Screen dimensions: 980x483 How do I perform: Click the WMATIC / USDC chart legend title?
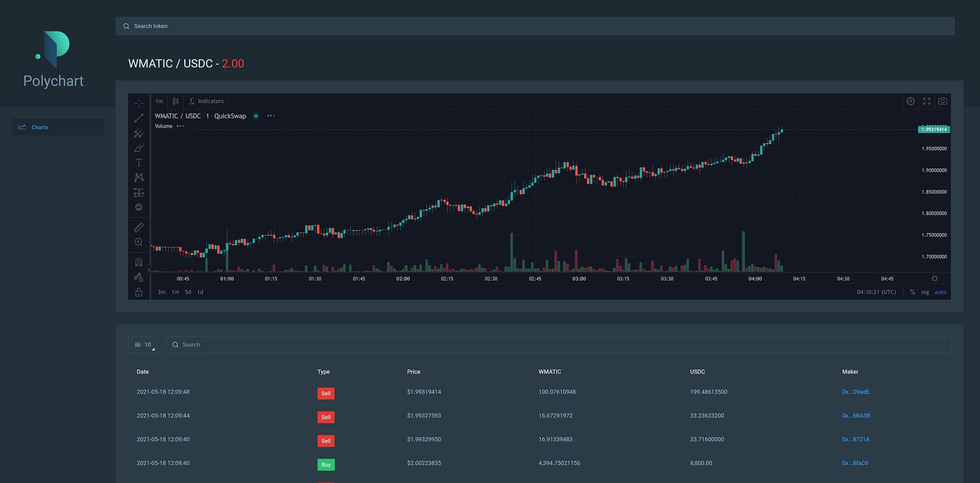[x=200, y=116]
